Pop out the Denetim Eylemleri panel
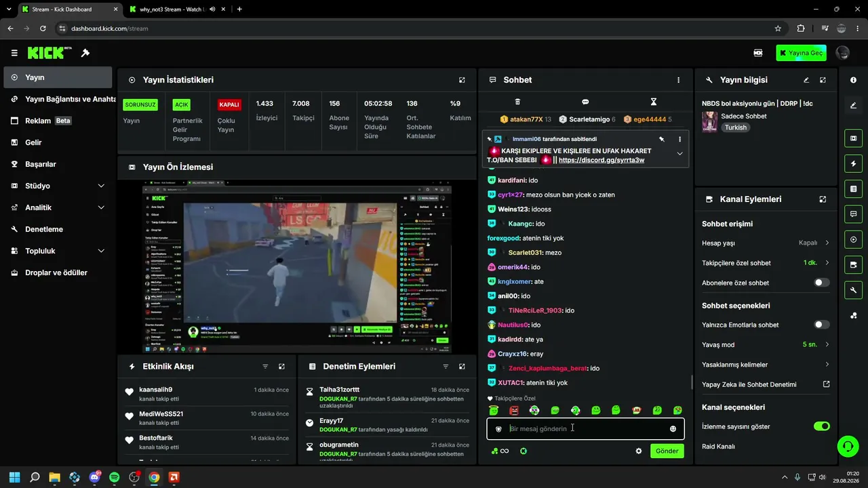Image resolution: width=868 pixels, height=488 pixels. (462, 367)
